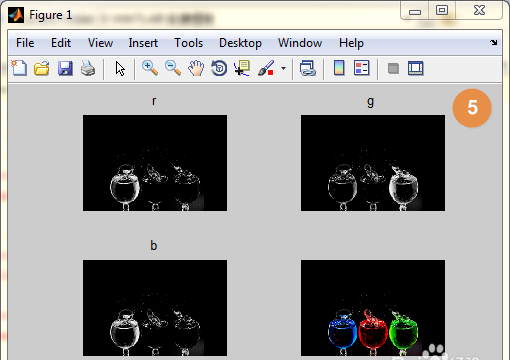Maximize the Figure 1 window
The height and width of the screenshot is (360, 510).
click(442, 11)
